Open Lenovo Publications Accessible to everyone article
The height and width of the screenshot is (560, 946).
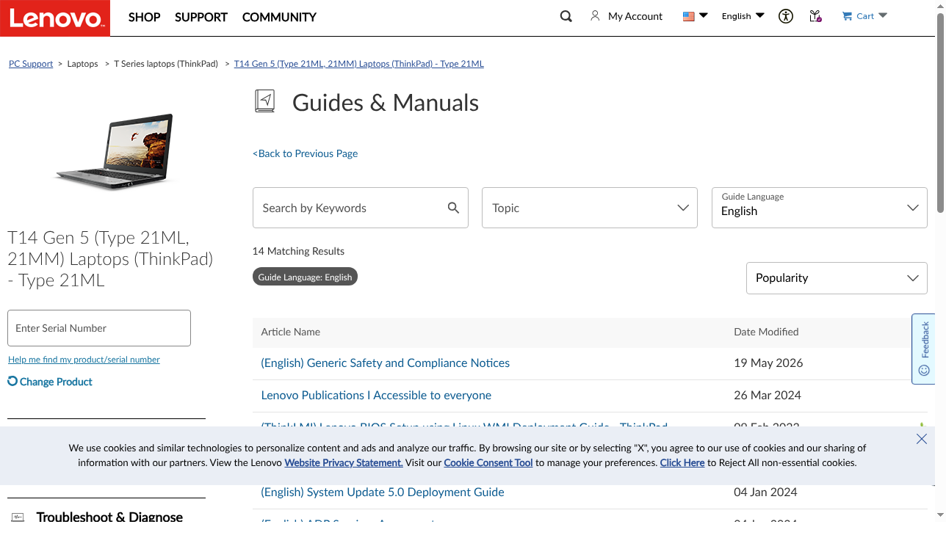click(376, 395)
